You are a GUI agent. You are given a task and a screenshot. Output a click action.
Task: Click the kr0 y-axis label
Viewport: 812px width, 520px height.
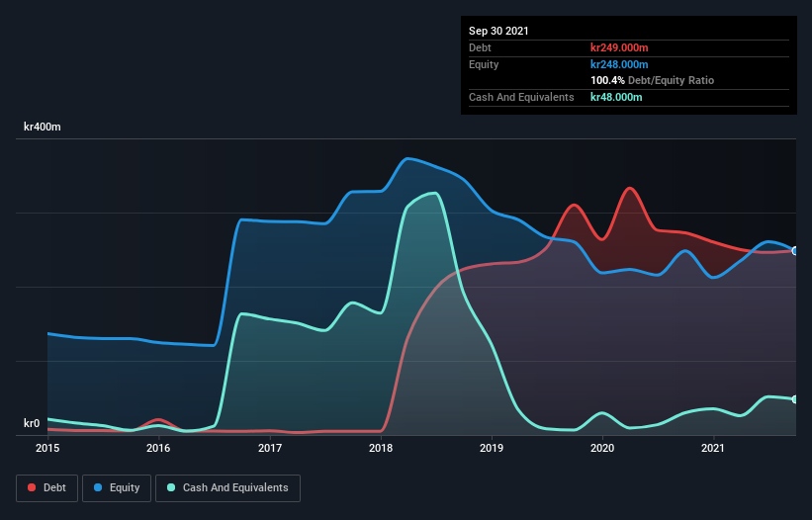[x=32, y=423]
